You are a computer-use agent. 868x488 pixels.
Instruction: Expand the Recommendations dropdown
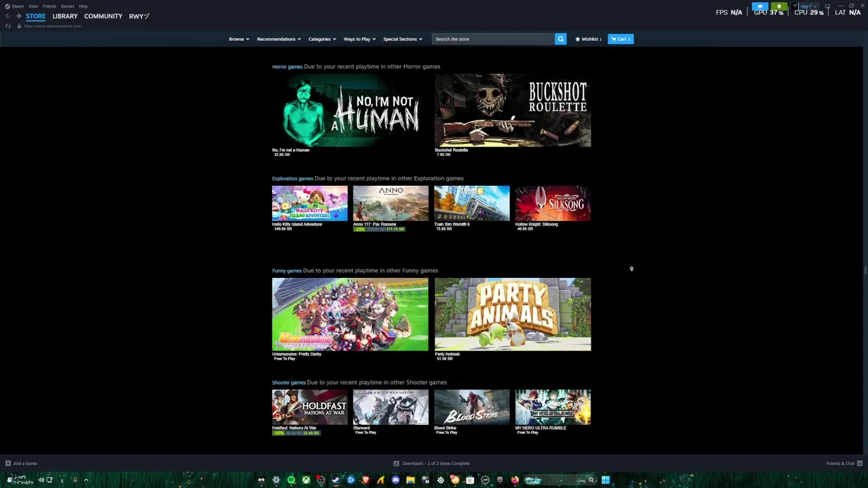click(x=279, y=39)
